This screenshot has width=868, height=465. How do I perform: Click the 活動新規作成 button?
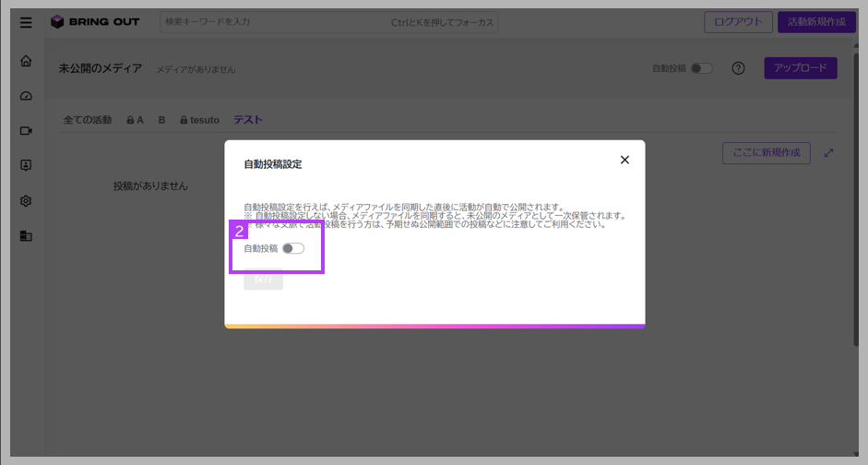[816, 22]
